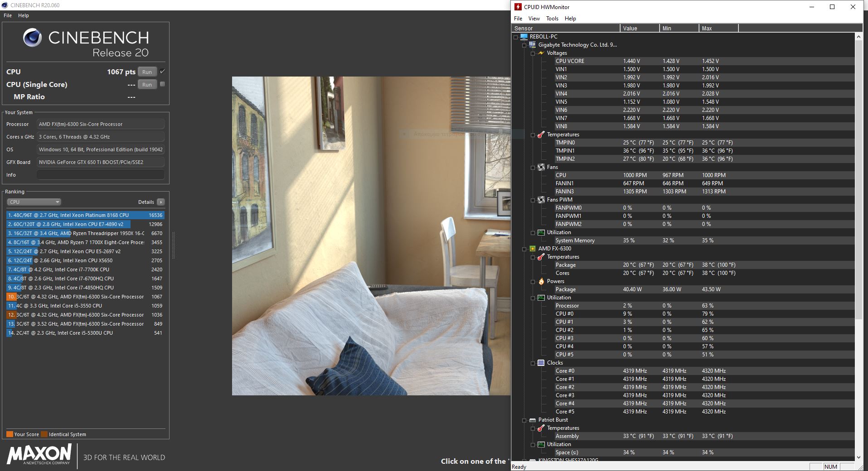Expand ranking Details arrow button
The height and width of the screenshot is (471, 868).
pyautogui.click(x=160, y=202)
